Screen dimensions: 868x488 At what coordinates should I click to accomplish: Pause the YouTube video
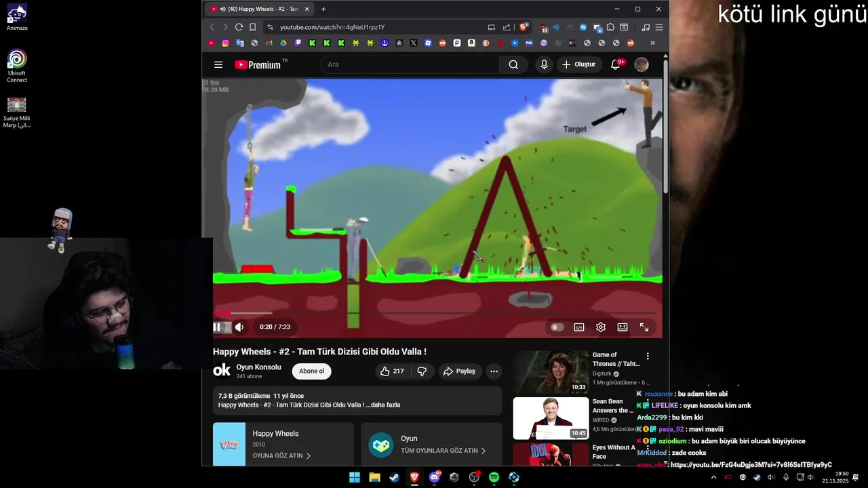pyautogui.click(x=217, y=327)
